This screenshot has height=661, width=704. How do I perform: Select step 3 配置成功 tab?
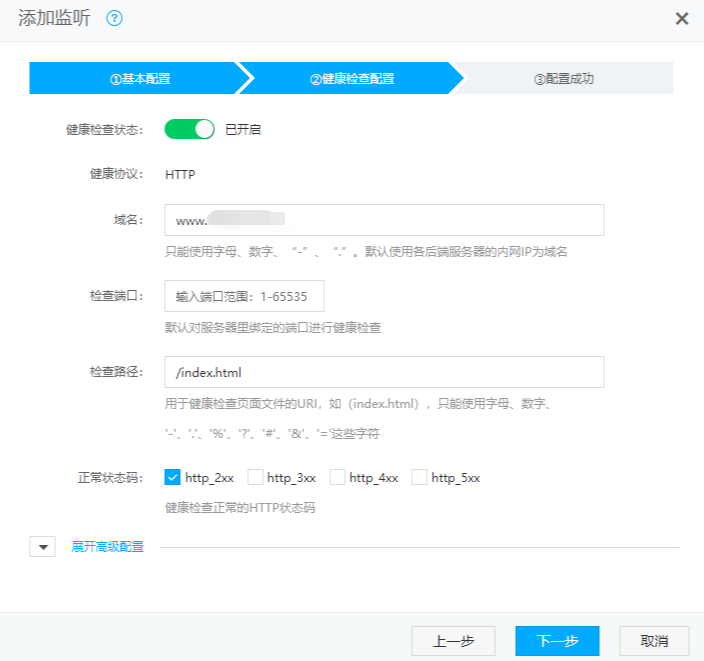tap(565, 78)
